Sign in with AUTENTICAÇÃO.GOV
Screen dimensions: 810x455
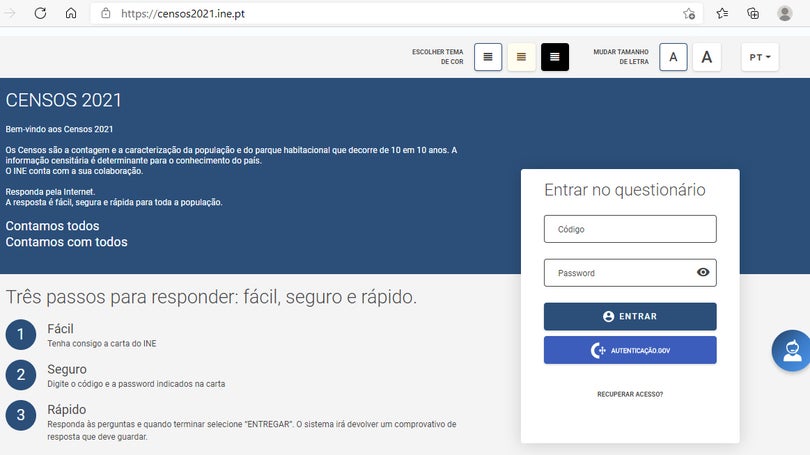coord(630,350)
